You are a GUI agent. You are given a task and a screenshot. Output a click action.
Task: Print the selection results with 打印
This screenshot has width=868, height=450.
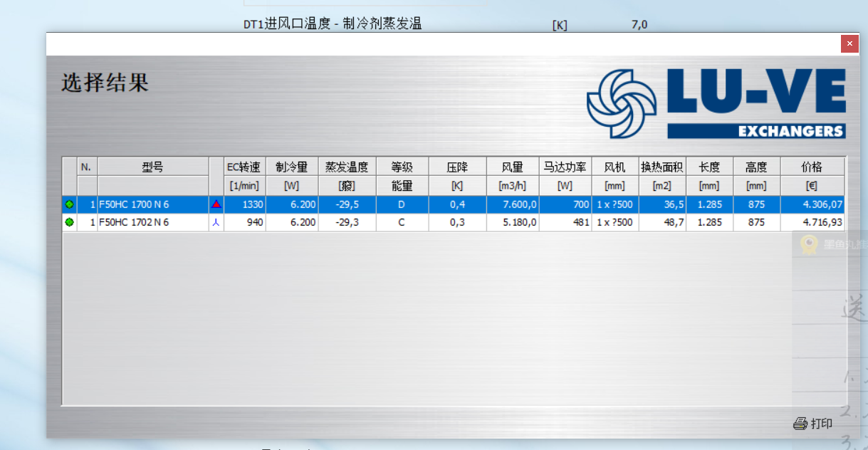tap(812, 424)
